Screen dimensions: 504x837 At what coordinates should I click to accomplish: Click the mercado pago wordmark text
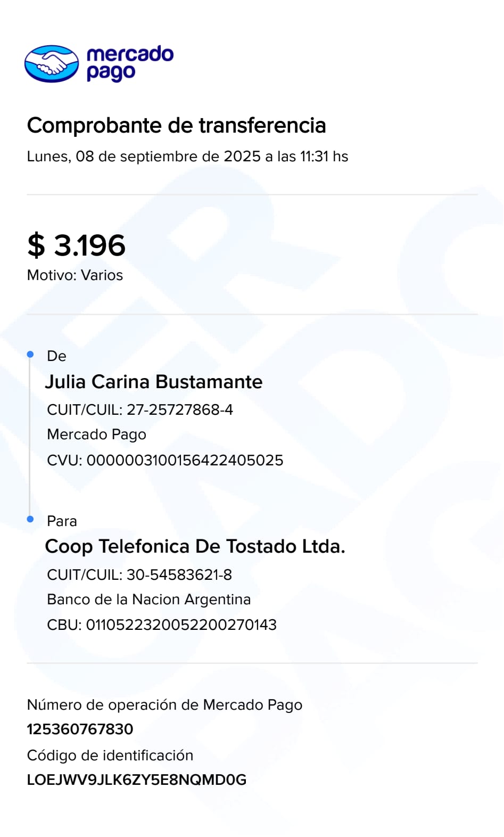pos(129,63)
